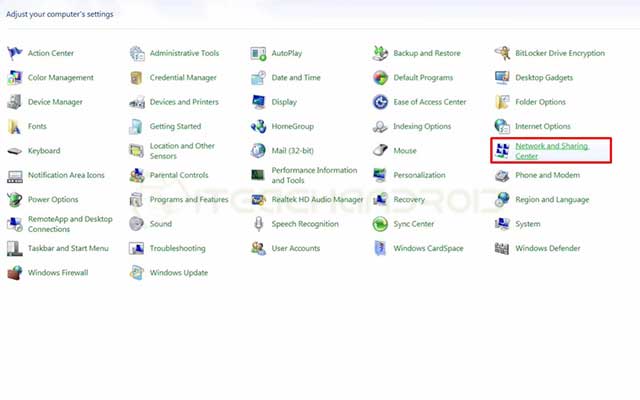640x400 pixels.
Task: Open the Windows Update icon
Action: pyautogui.click(x=137, y=273)
